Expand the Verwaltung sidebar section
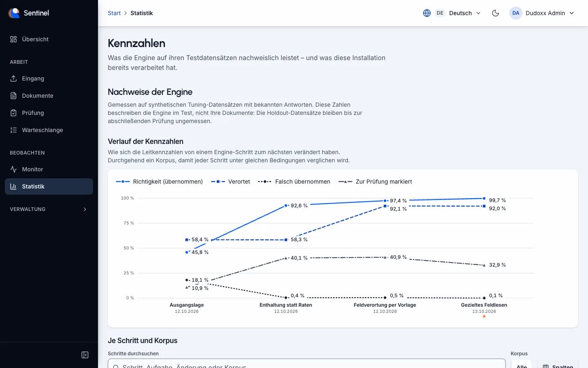588x368 pixels. coord(49,209)
